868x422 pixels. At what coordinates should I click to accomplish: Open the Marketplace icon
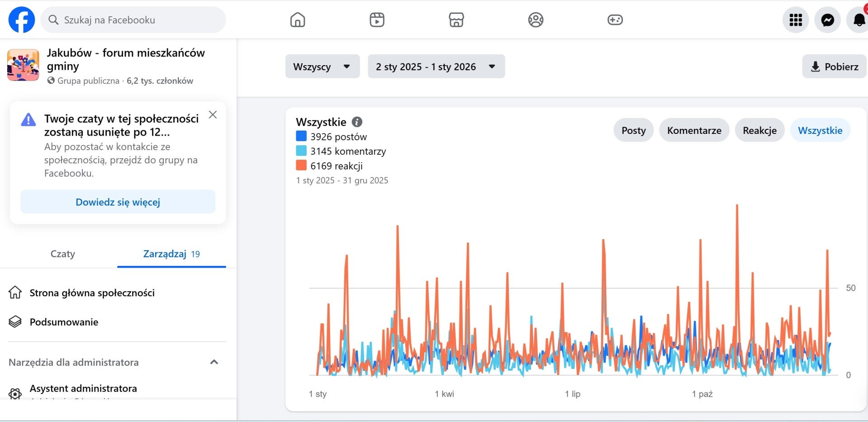(456, 20)
